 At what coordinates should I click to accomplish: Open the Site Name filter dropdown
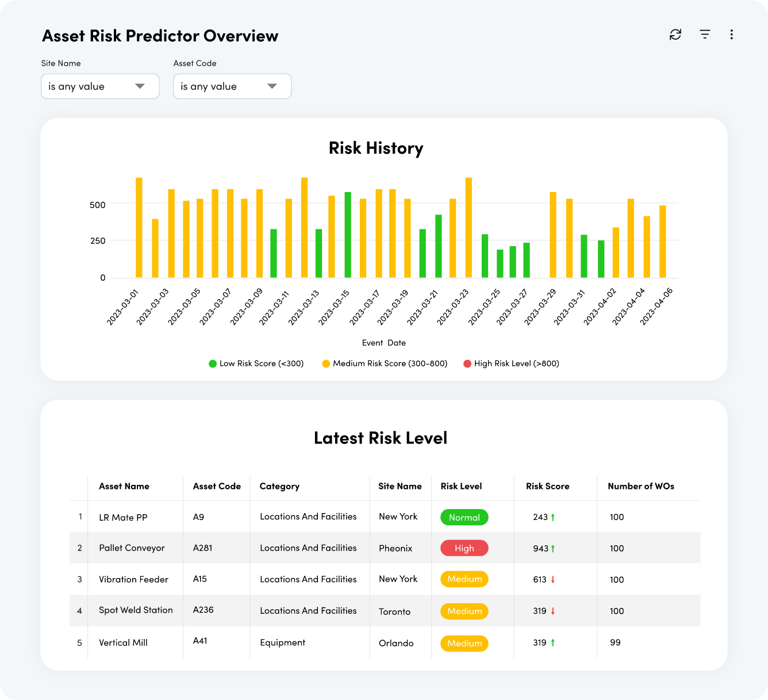(x=100, y=86)
